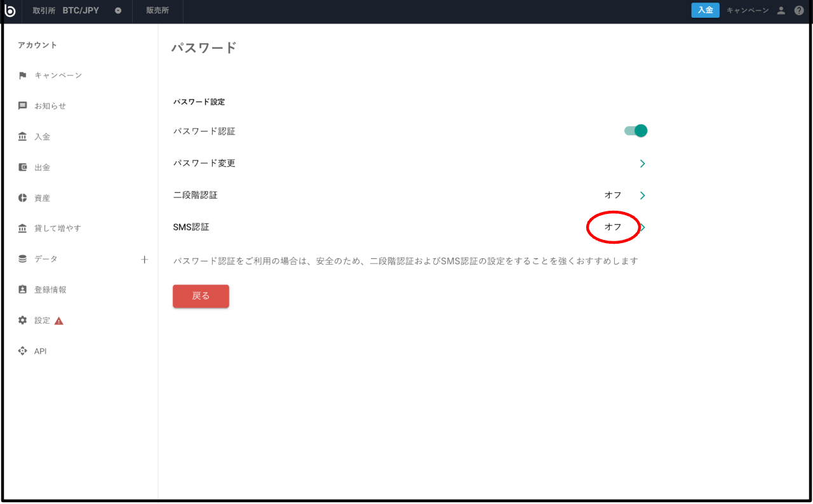Click the データ database icon

[23, 259]
